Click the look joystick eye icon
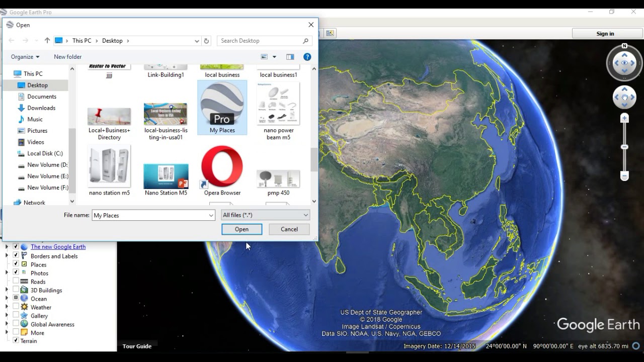Screen dimensions: 644x362 pyautogui.click(x=624, y=63)
